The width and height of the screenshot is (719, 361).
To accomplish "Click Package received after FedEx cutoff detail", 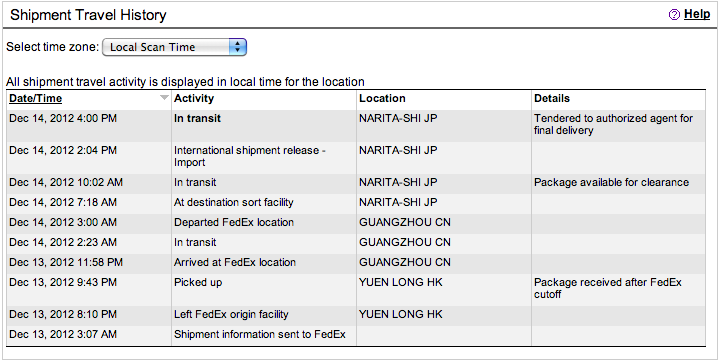I will (x=608, y=288).
